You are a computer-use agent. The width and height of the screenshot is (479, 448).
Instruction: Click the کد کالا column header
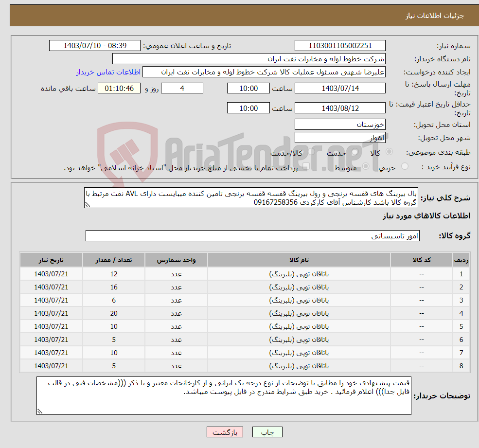(x=422, y=260)
